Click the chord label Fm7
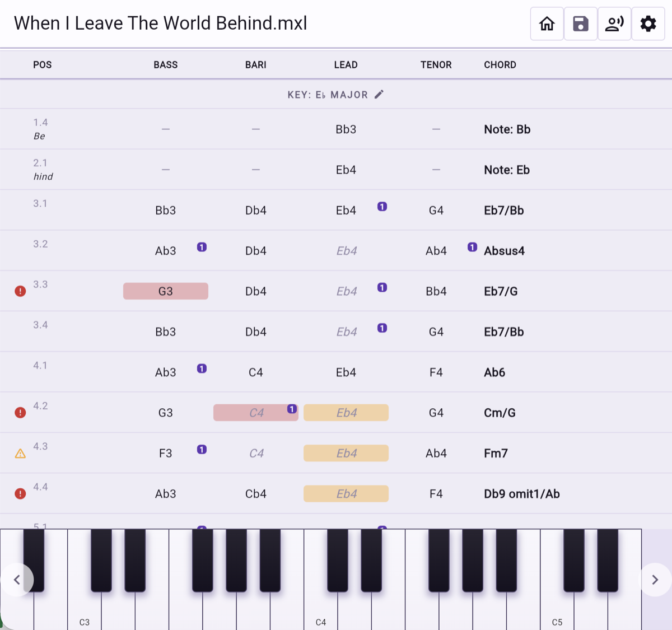Image resolution: width=672 pixels, height=630 pixels. [496, 454]
